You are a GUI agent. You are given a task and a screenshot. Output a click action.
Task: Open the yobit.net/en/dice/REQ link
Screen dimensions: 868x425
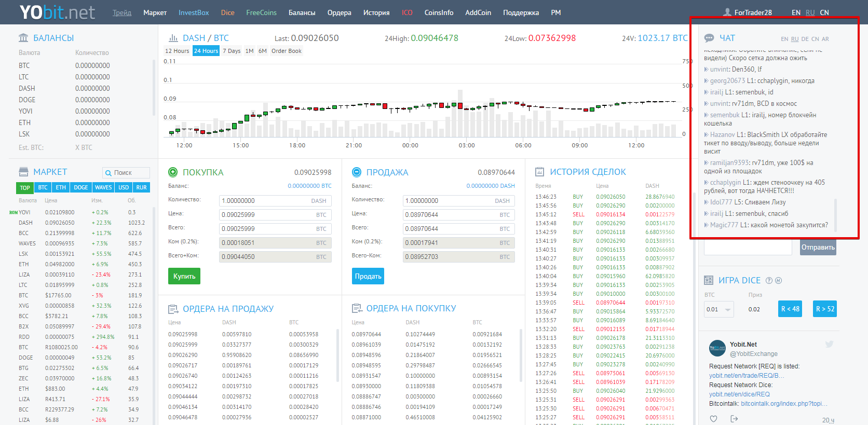(739, 394)
